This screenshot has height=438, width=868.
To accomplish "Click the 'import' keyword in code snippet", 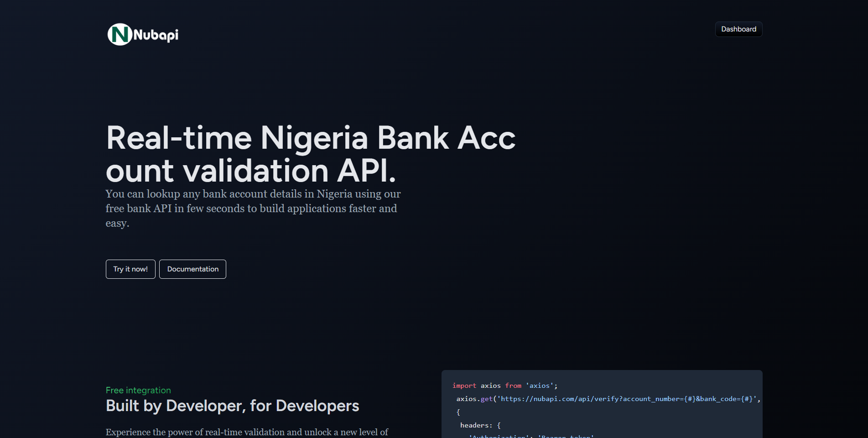I will tap(464, 386).
